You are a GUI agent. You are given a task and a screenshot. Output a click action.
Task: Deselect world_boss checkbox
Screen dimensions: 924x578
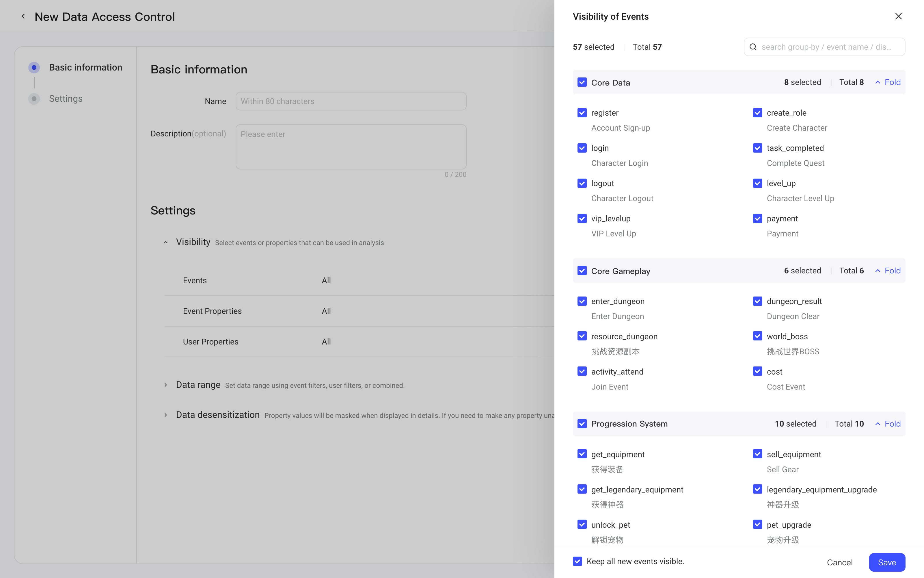(x=757, y=336)
